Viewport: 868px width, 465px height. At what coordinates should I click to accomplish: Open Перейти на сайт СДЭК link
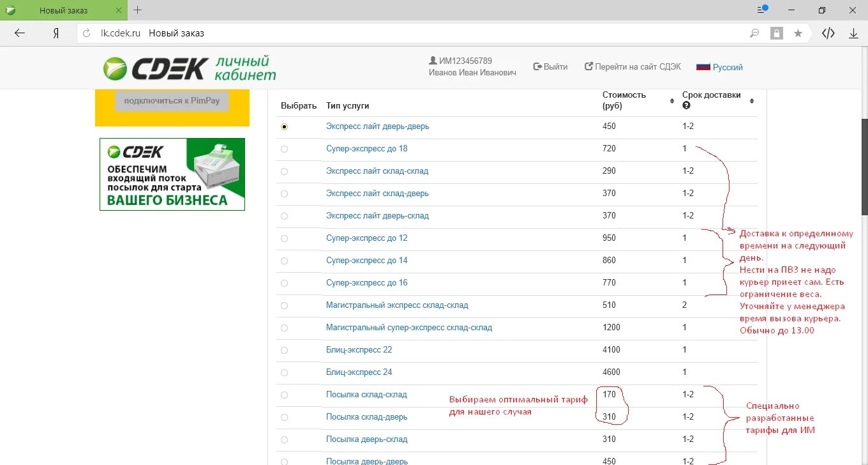(632, 66)
